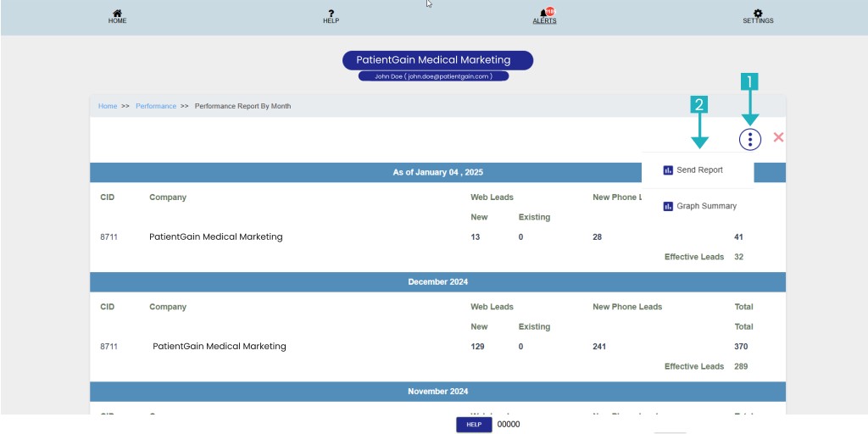Open the three-dot options menu
This screenshot has width=868, height=434.
(x=750, y=139)
